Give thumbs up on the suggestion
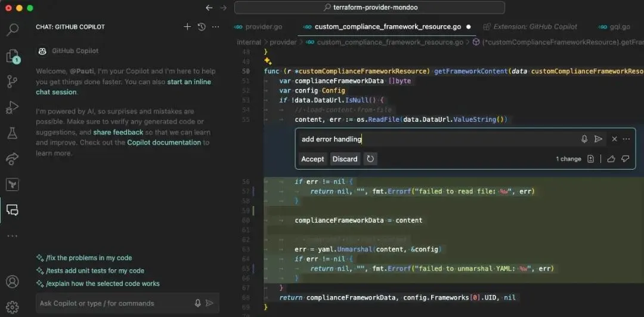Screen dimensions: 644x317 pyautogui.click(x=611, y=159)
